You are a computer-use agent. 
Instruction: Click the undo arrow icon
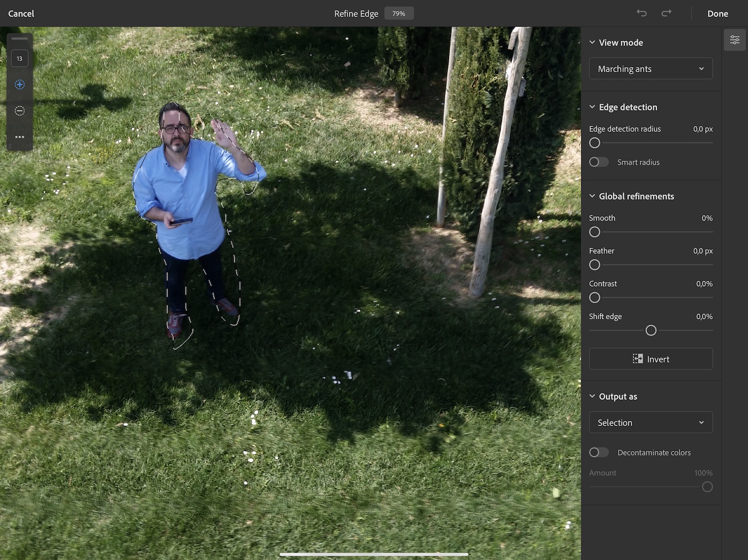tap(642, 13)
